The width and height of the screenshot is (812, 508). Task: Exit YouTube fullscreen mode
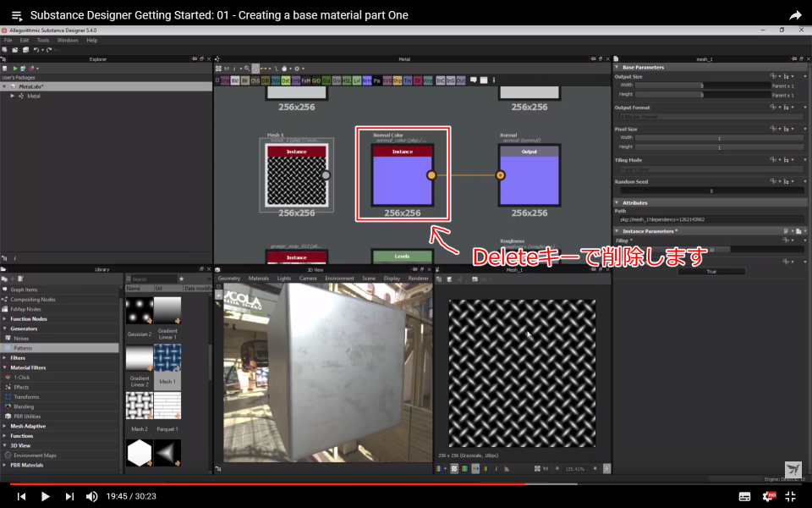(790, 496)
